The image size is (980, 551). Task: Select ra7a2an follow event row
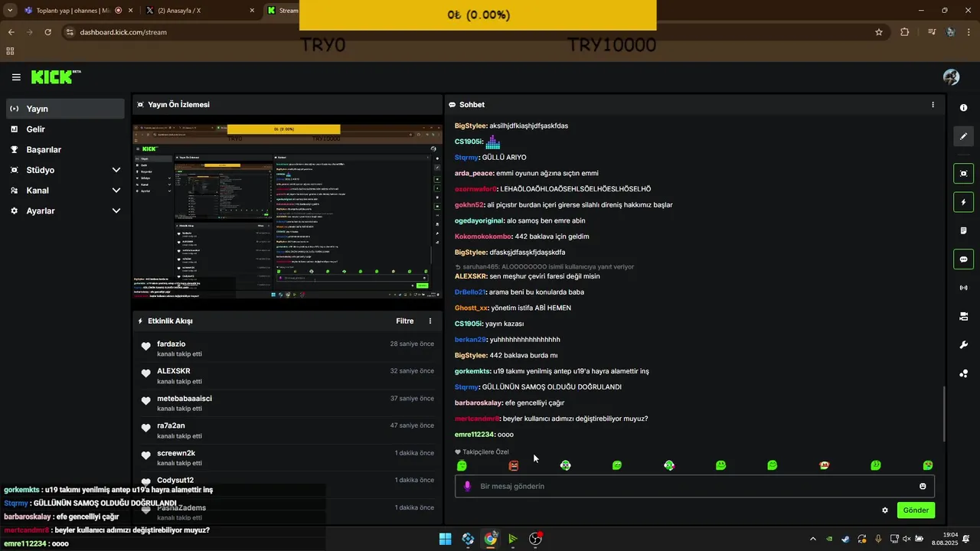click(288, 430)
